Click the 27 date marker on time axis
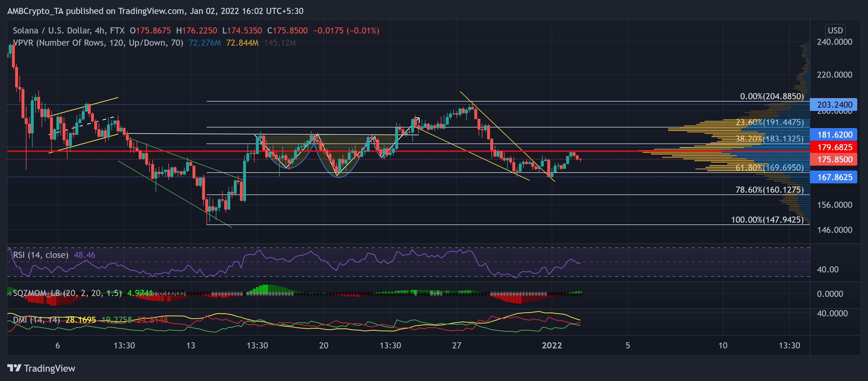Viewport: 868px width, 381px height. click(456, 345)
